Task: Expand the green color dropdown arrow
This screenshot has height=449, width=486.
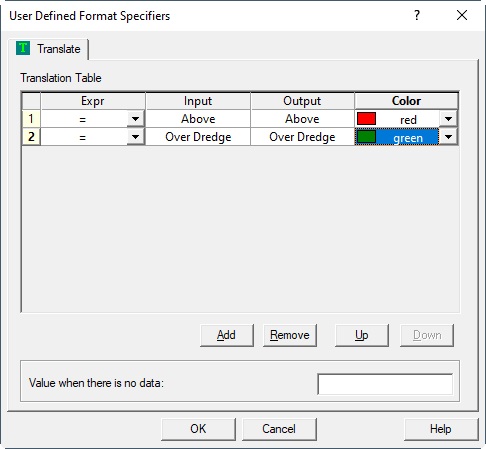Action: [448, 137]
